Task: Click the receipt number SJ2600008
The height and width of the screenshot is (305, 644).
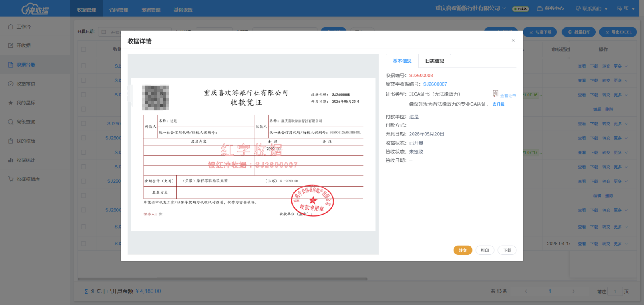Action: tap(421, 75)
